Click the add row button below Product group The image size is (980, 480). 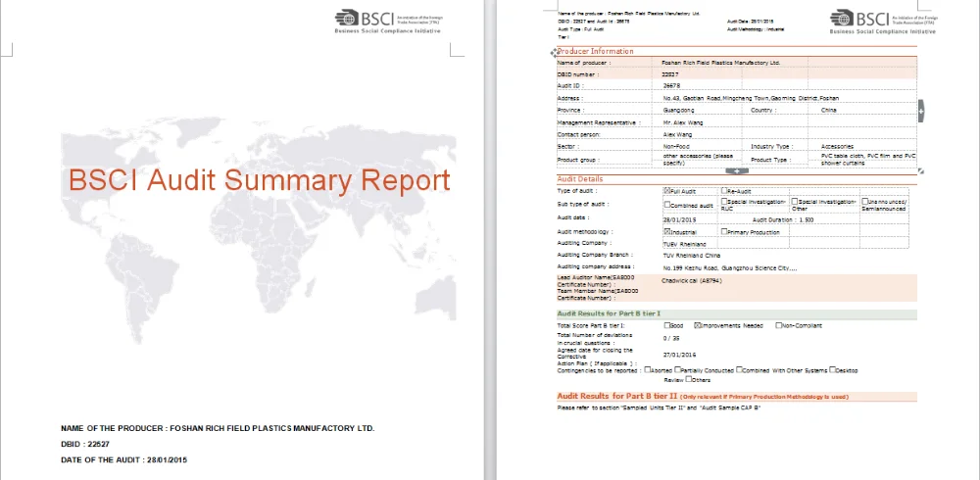pos(736,170)
